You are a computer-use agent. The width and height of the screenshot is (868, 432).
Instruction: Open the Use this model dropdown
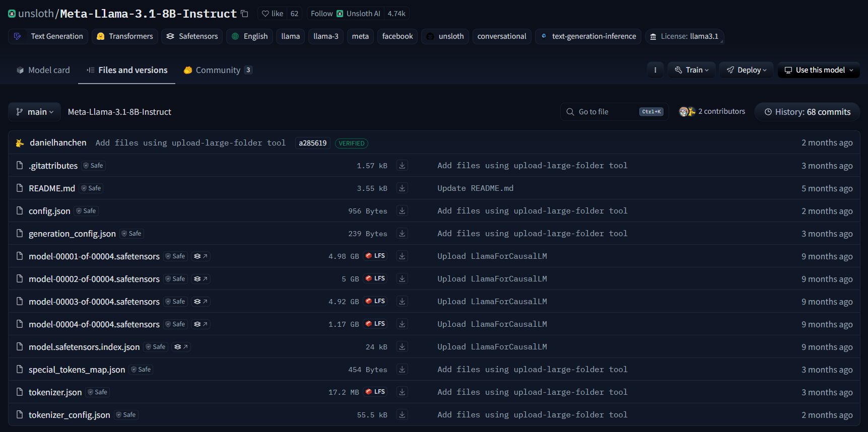click(x=819, y=70)
